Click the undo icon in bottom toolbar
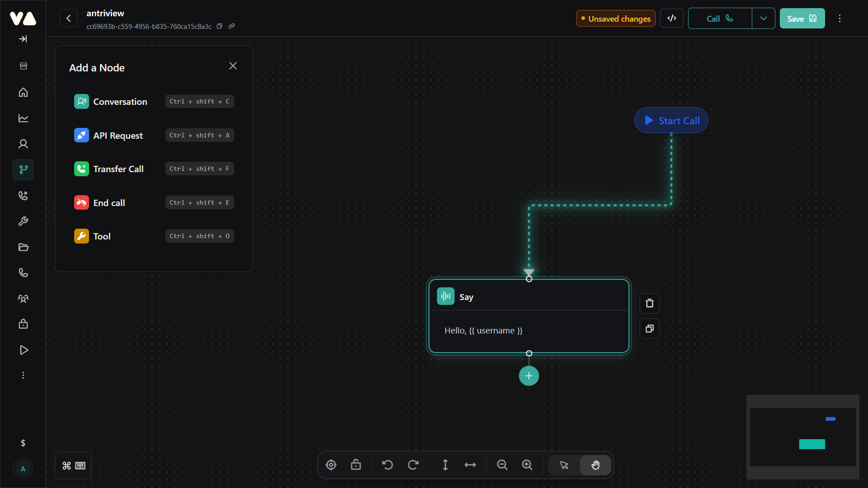Image resolution: width=868 pixels, height=488 pixels. (387, 465)
